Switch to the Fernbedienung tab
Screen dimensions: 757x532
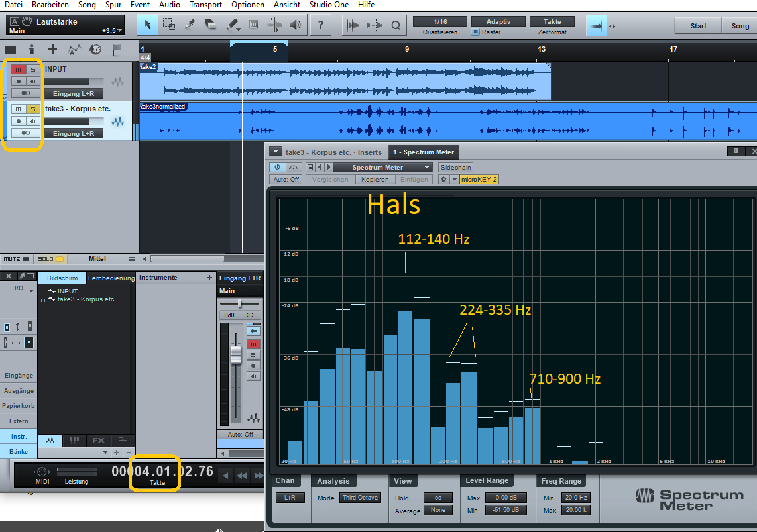click(x=111, y=278)
